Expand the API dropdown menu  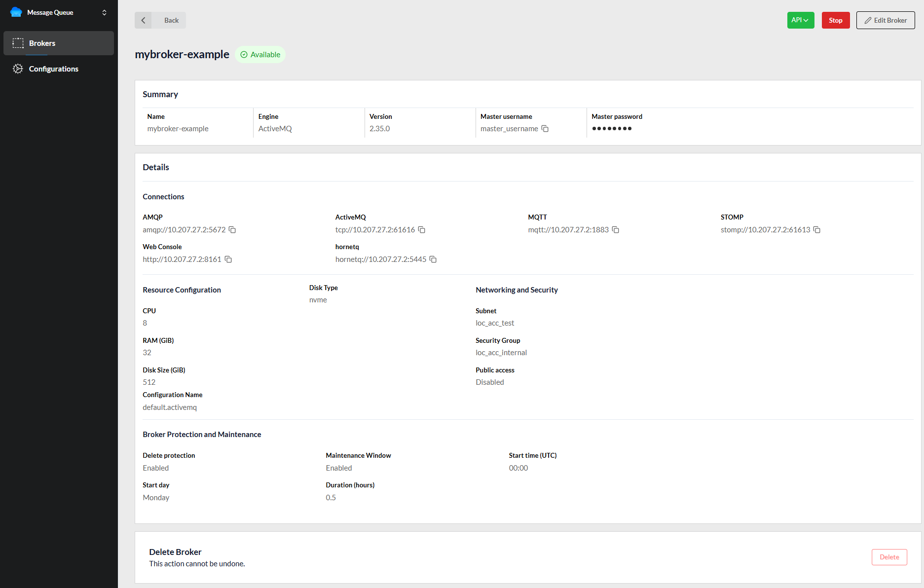pos(800,20)
